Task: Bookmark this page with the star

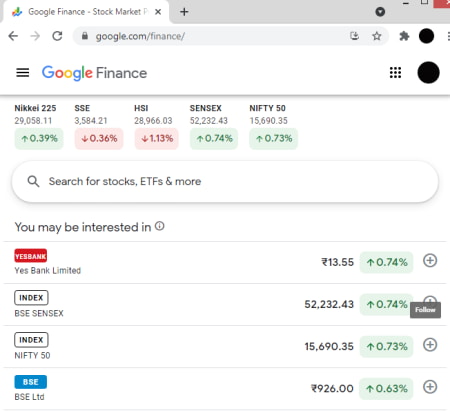Action: tap(377, 36)
